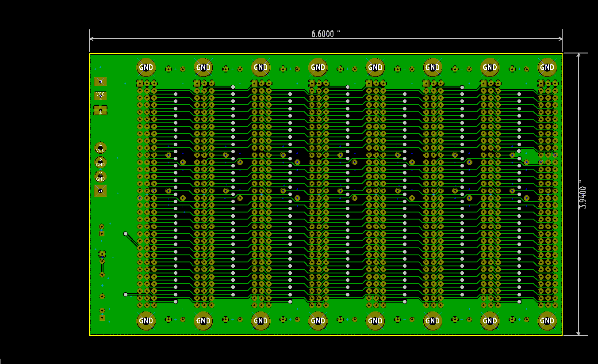The image size is (598, 364).
Task: Click the white via on the diagonal trace
Action: [126, 234]
